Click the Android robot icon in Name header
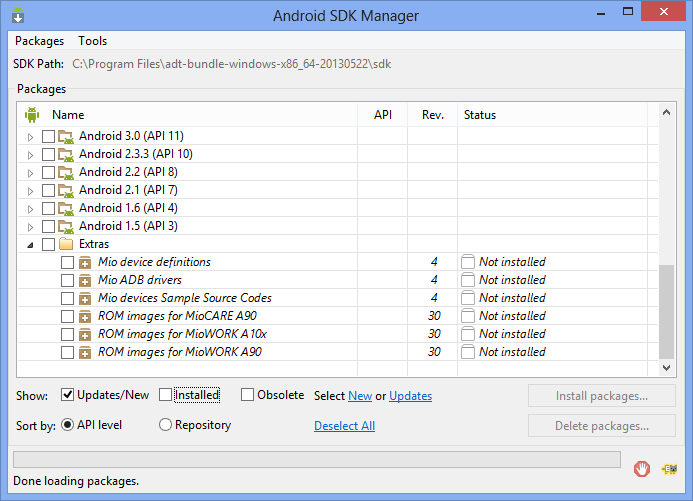Image resolution: width=693 pixels, height=501 pixels. coord(32,115)
